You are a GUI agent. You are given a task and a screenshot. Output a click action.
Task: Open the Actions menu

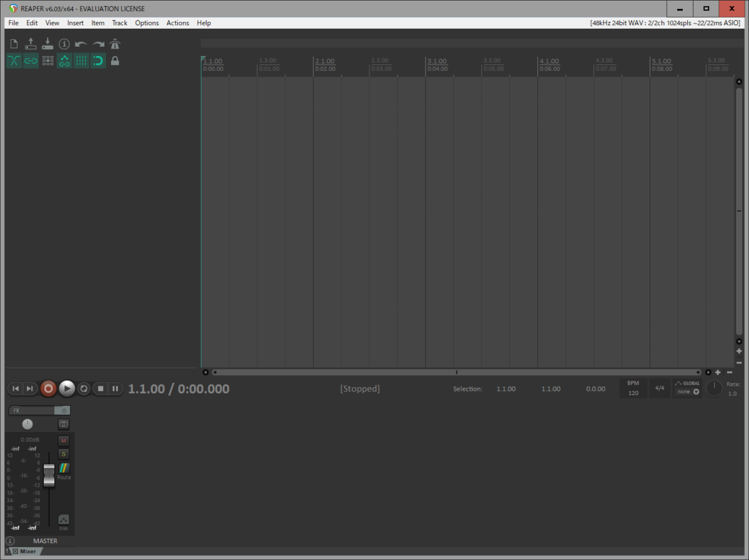177,23
